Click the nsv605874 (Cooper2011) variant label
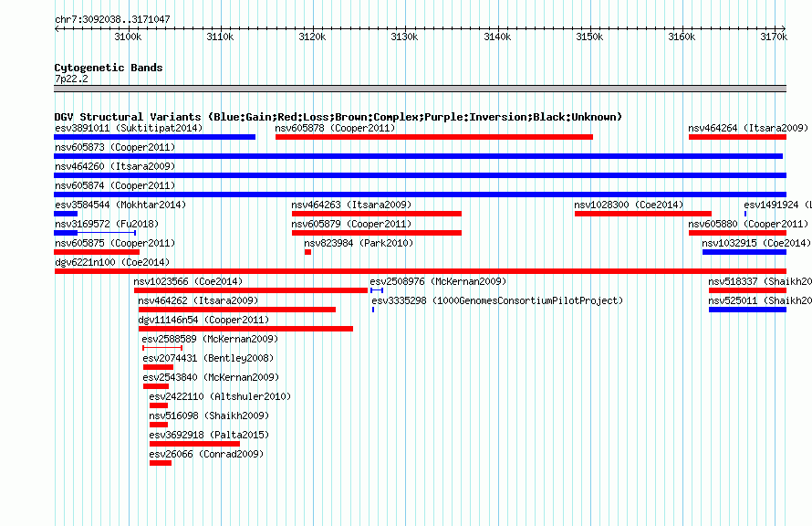Screen dimensions: 812x526 coord(115,185)
